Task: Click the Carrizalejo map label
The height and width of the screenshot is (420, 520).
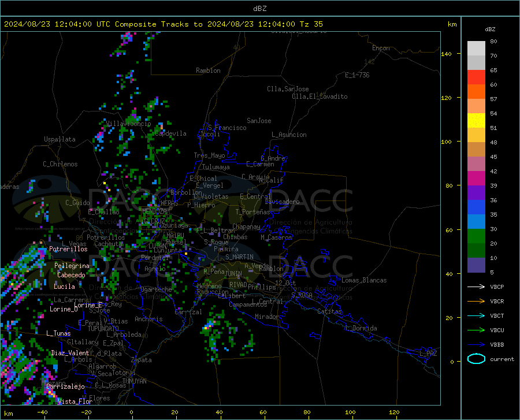Action: [x=66, y=386]
